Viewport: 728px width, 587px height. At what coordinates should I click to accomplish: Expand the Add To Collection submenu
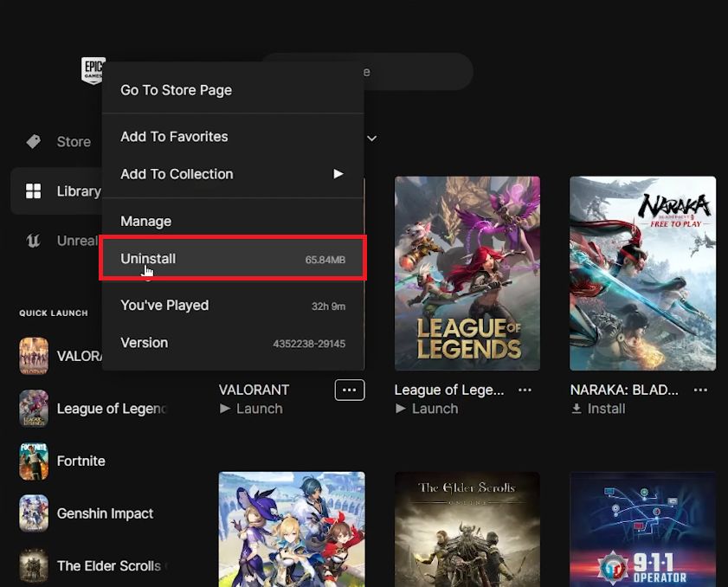pos(338,173)
